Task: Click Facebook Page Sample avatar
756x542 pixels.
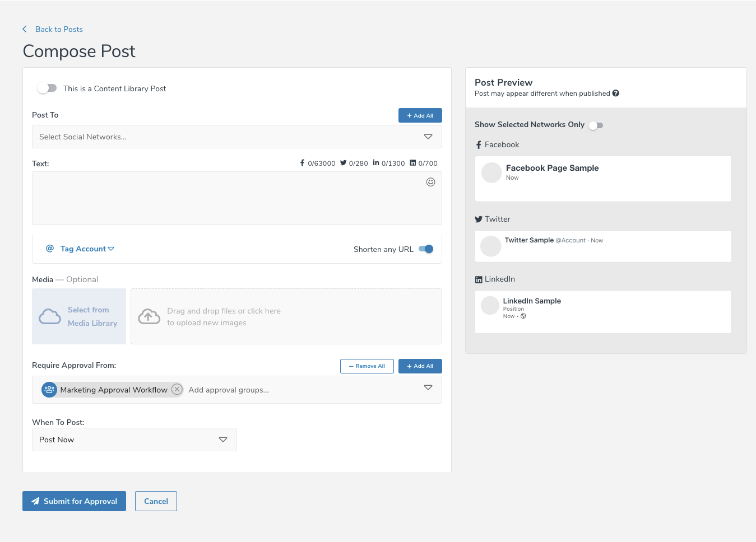Action: coord(491,172)
